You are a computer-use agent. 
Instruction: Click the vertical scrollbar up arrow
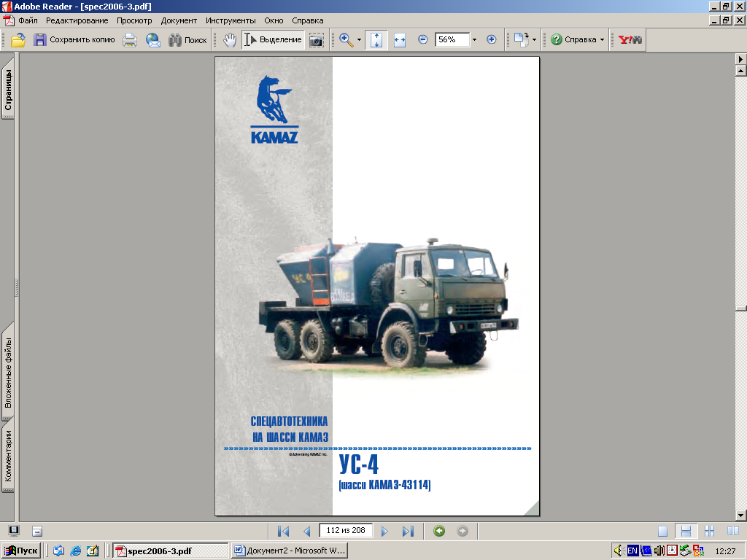point(741,71)
